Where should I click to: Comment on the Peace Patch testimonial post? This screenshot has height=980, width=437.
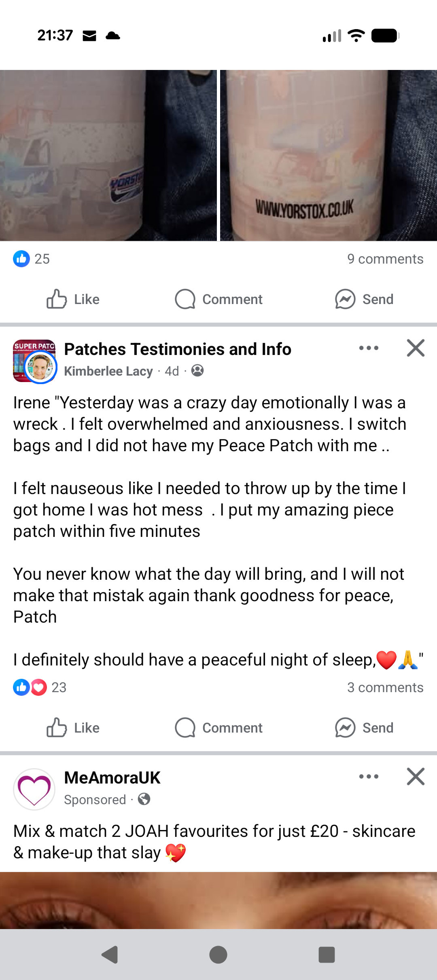click(219, 728)
